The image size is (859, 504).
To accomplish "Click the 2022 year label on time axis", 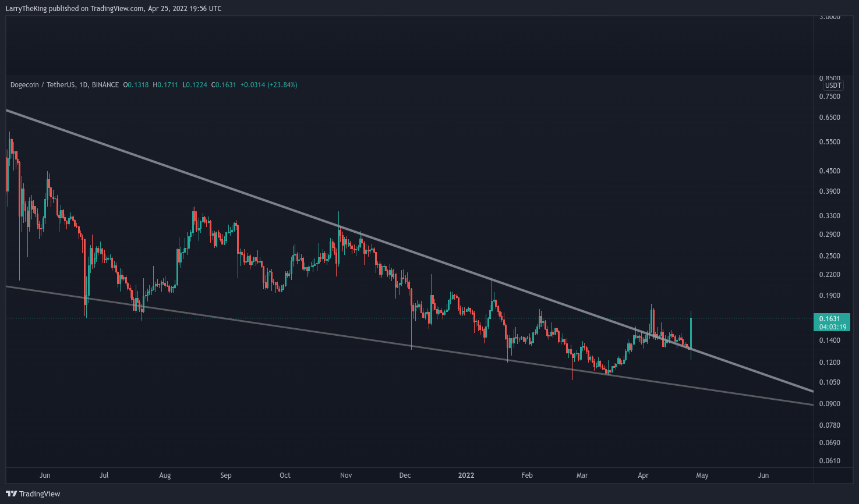I will 466,475.
